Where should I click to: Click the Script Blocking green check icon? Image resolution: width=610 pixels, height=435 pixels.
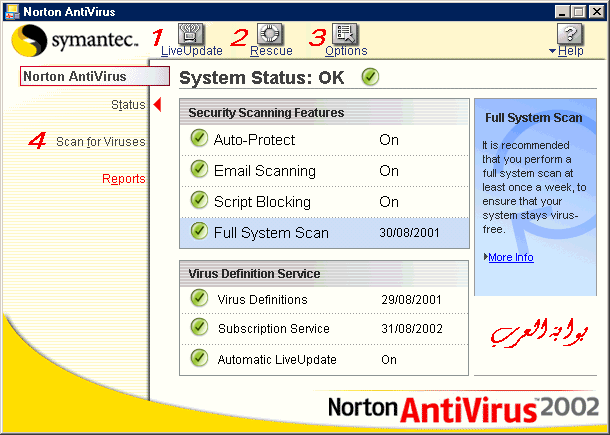click(x=199, y=200)
